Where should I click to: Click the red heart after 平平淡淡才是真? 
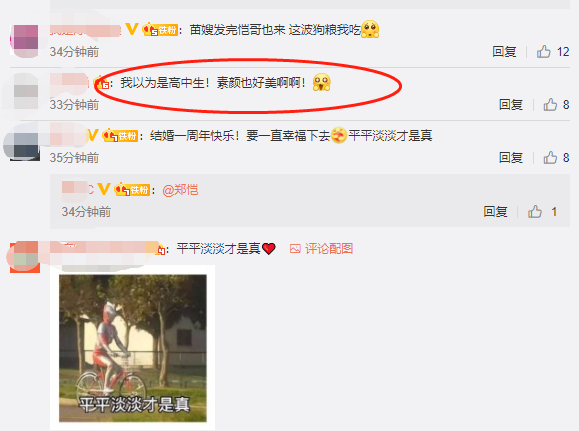click(269, 249)
